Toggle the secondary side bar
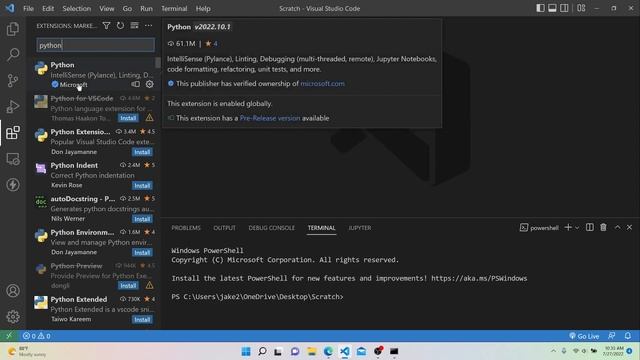Viewport: 640px width, 360px height. click(564, 8)
